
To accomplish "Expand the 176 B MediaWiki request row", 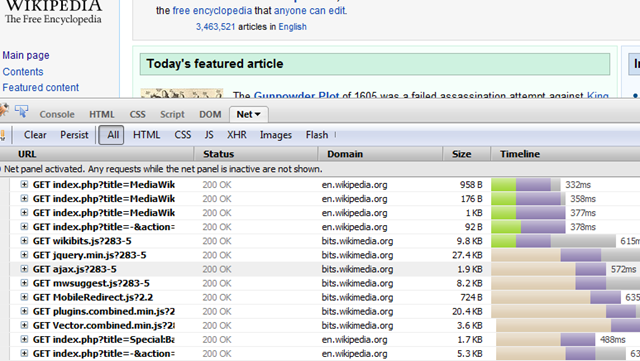I will pos(24,198).
